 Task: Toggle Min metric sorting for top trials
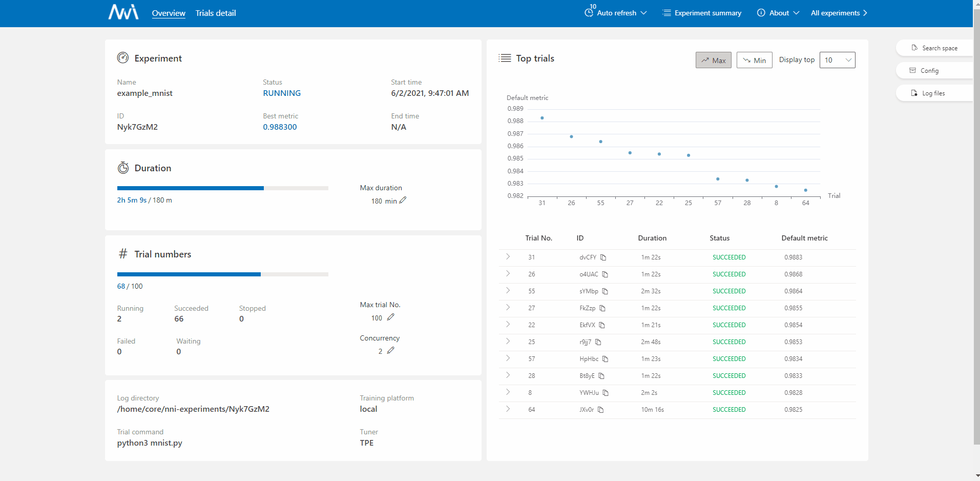(754, 60)
